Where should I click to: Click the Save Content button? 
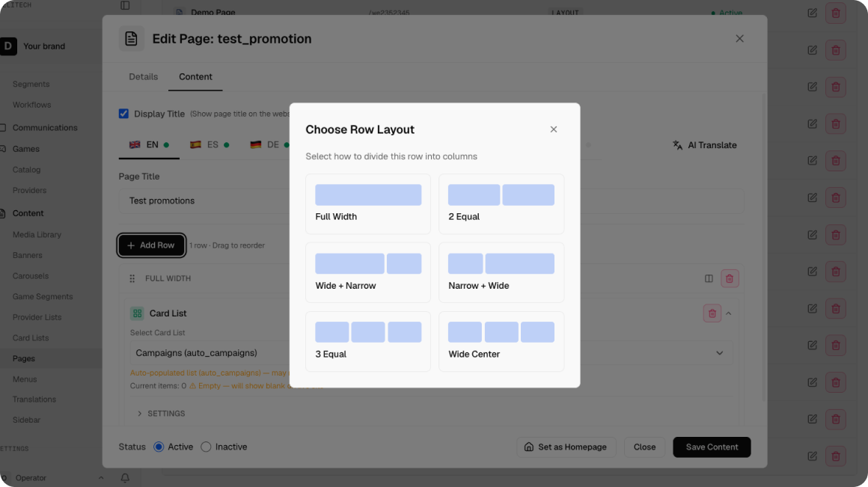(x=712, y=447)
